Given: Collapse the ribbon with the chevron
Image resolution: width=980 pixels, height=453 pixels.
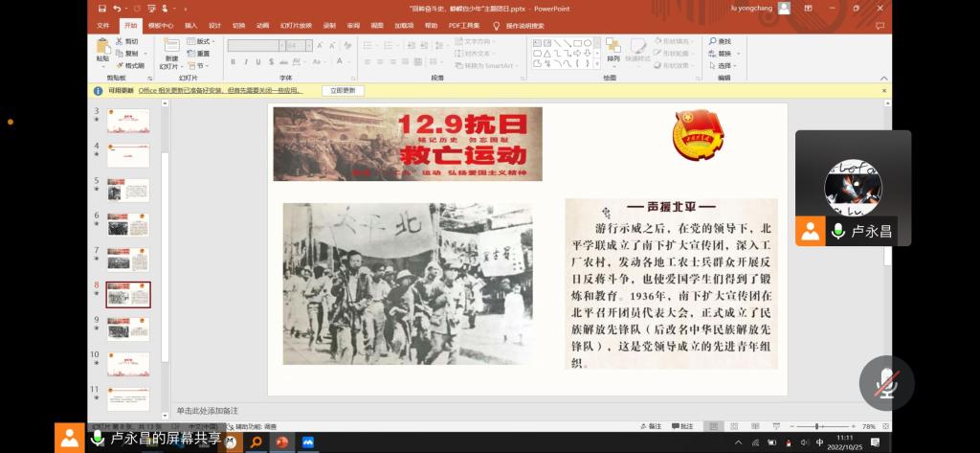Looking at the screenshot, I should 883,79.
